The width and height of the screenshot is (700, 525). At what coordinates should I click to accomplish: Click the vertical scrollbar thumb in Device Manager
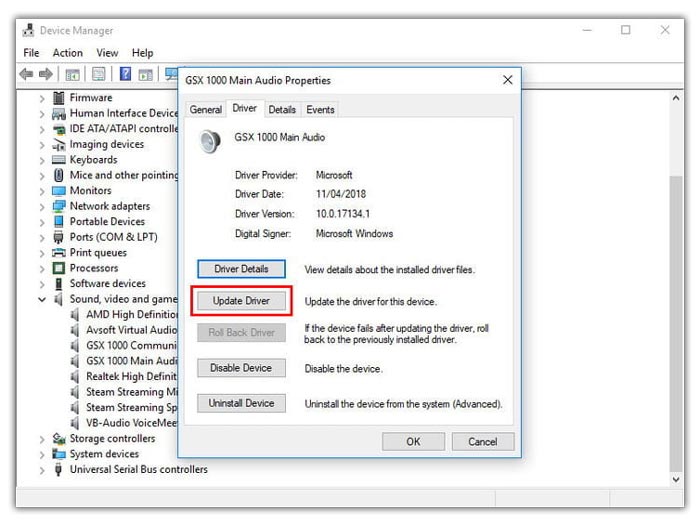676,323
